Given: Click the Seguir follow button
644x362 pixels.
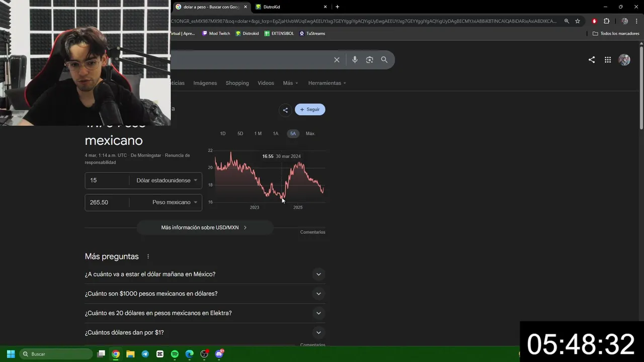Looking at the screenshot, I should pos(310,110).
